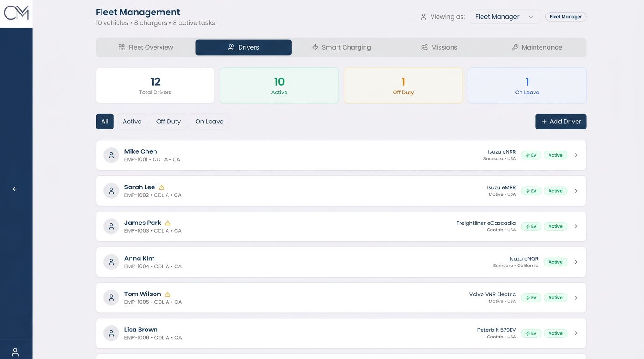
Task: Expand James Park's driver details chevron
Action: (576, 226)
